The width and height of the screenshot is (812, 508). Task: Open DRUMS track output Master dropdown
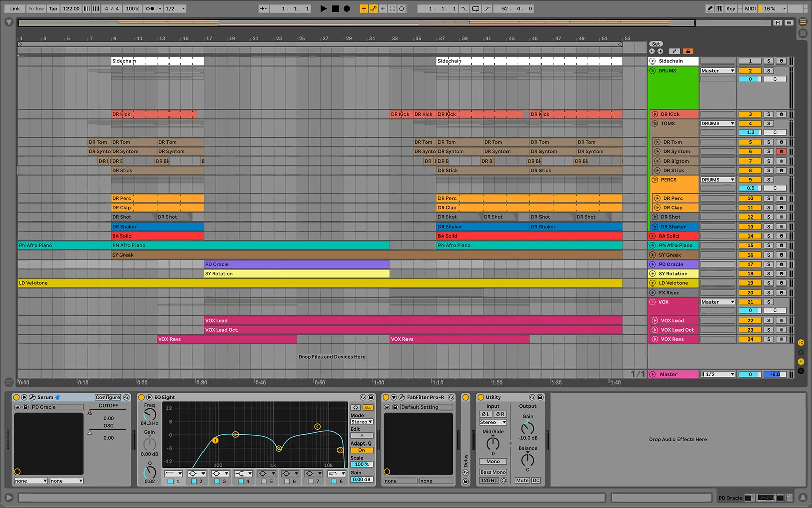click(718, 71)
